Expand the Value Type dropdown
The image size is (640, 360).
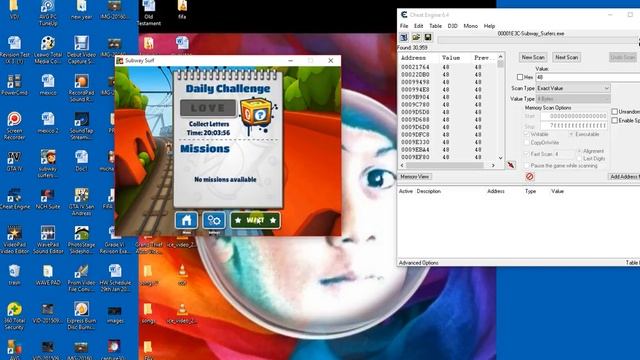pyautogui.click(x=573, y=99)
